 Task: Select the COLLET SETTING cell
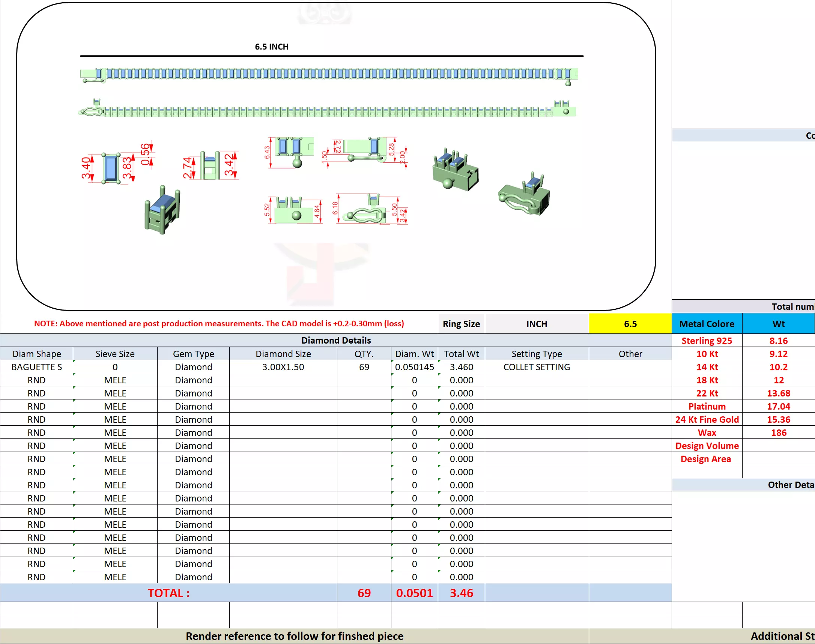click(x=536, y=367)
